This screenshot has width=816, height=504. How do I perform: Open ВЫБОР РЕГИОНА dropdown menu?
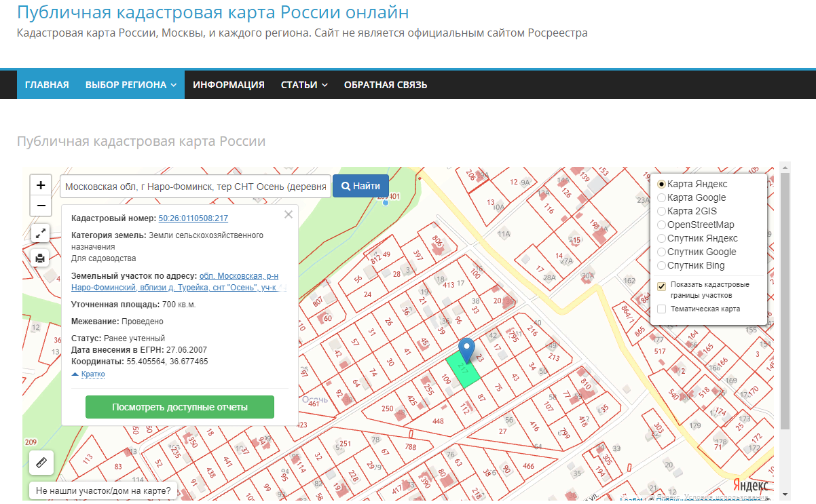point(131,85)
